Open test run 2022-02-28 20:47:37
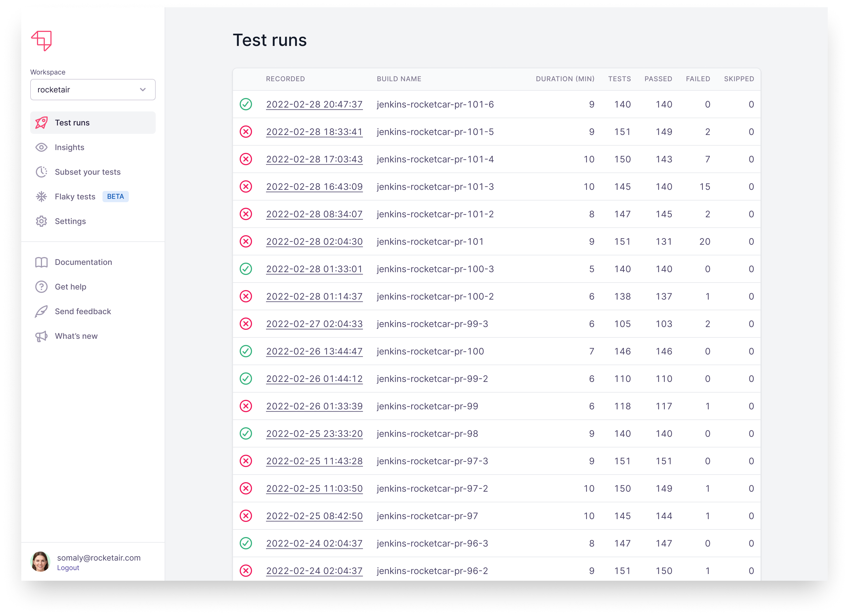The image size is (849, 616). 314,104
